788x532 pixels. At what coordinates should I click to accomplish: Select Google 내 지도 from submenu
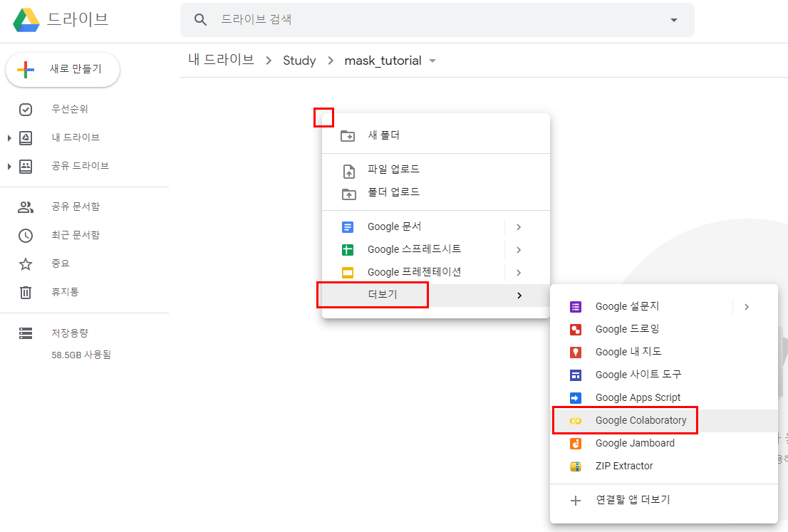[x=664, y=352]
